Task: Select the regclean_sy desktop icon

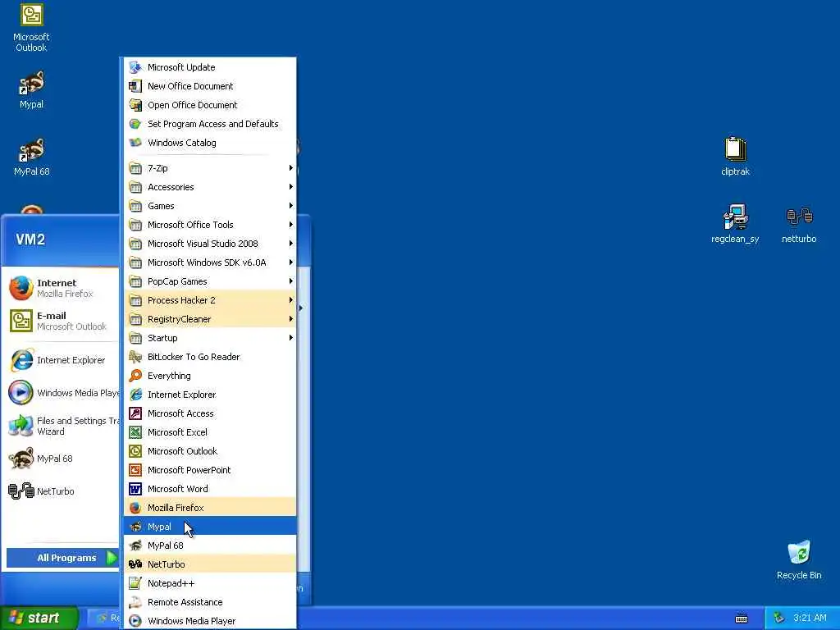Action: point(736,224)
